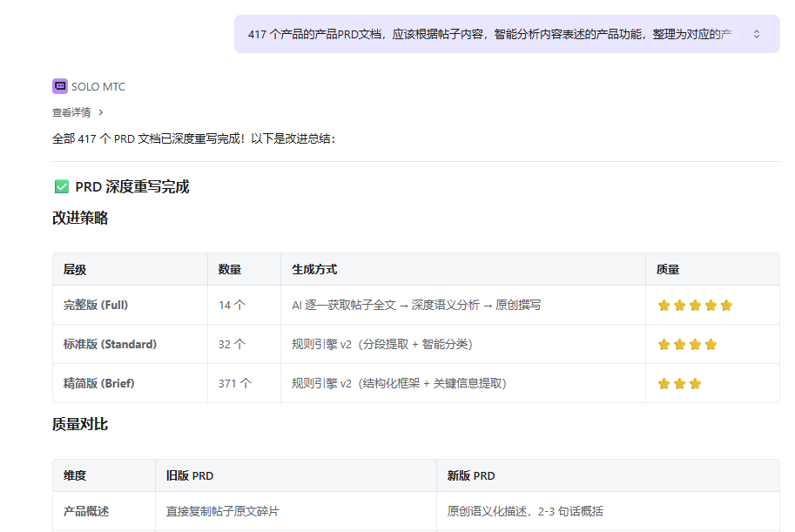Expand the collapsed user message with the chevron
Viewport: 795px width, 532px height.
[757, 34]
